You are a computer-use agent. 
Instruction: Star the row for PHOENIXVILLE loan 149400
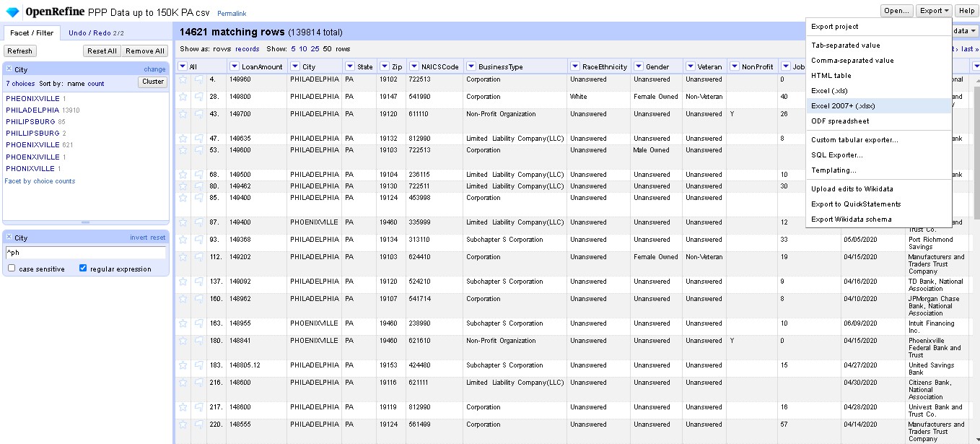coord(183,222)
